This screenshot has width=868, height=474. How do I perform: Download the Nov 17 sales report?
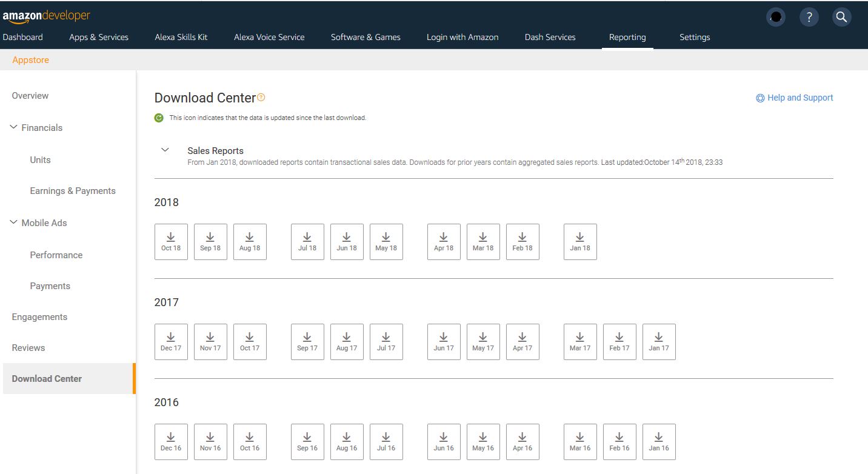click(x=210, y=342)
